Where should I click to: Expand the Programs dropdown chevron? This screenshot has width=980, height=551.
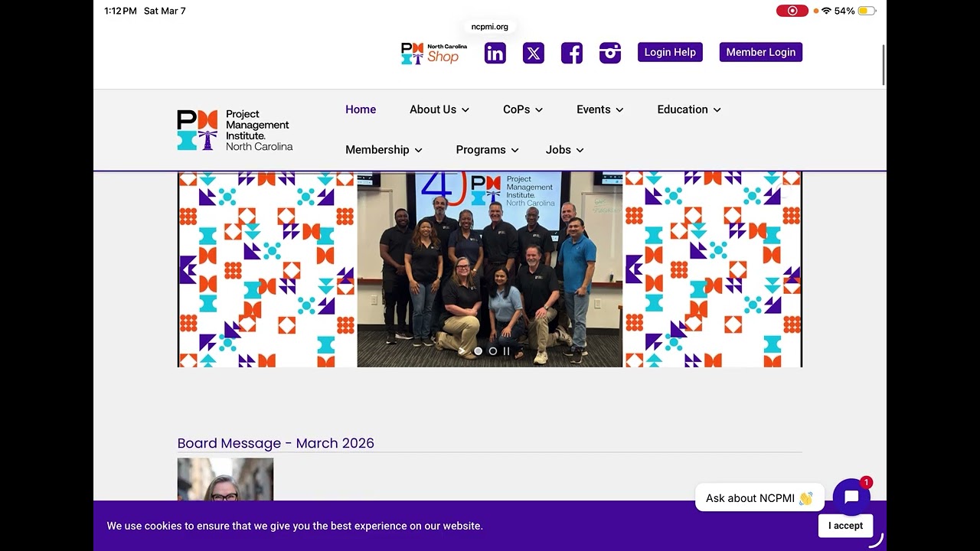[x=515, y=151]
